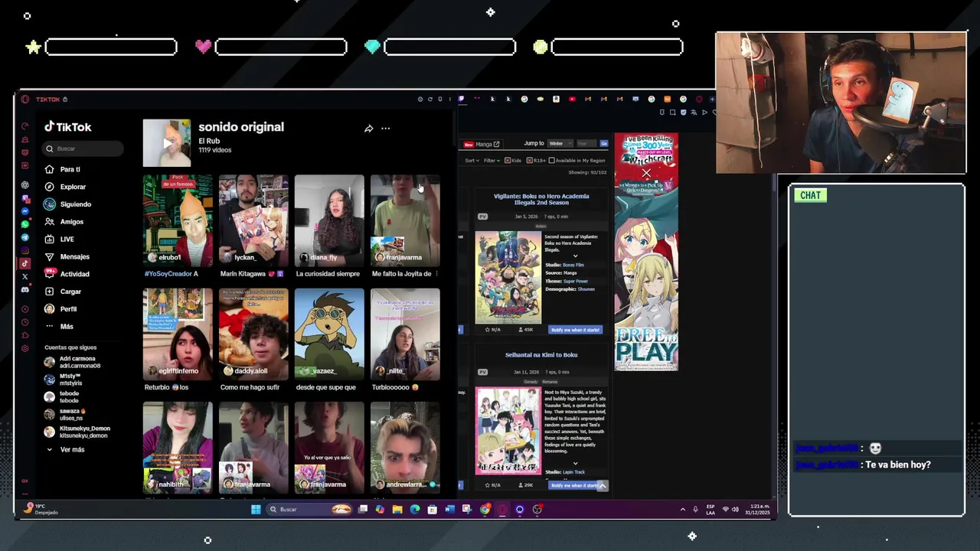Open andrewlarra video thumbnail
The height and width of the screenshot is (551, 980).
click(405, 447)
